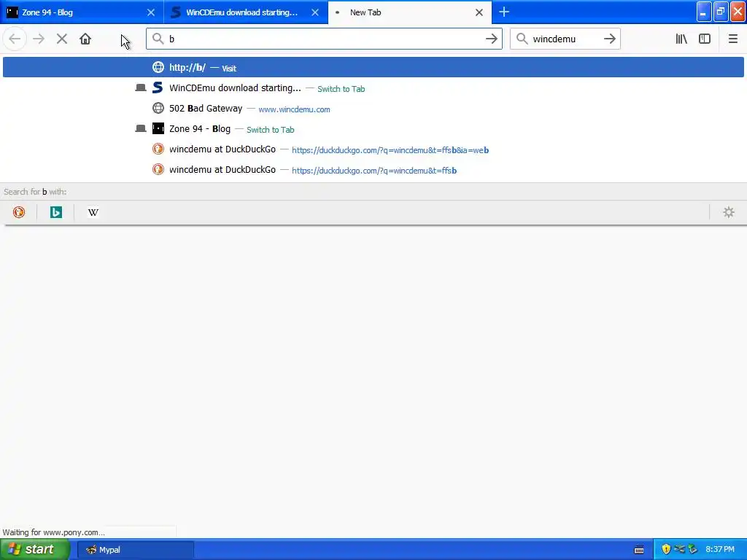Click the security shield tray icon

point(666,550)
